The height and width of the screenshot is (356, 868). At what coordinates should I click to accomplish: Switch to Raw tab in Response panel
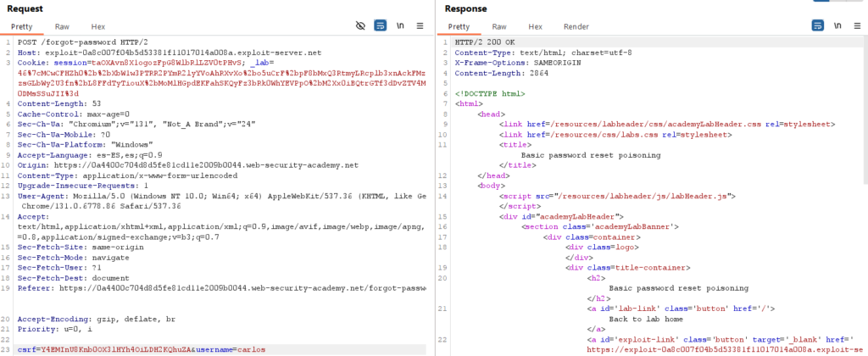499,26
